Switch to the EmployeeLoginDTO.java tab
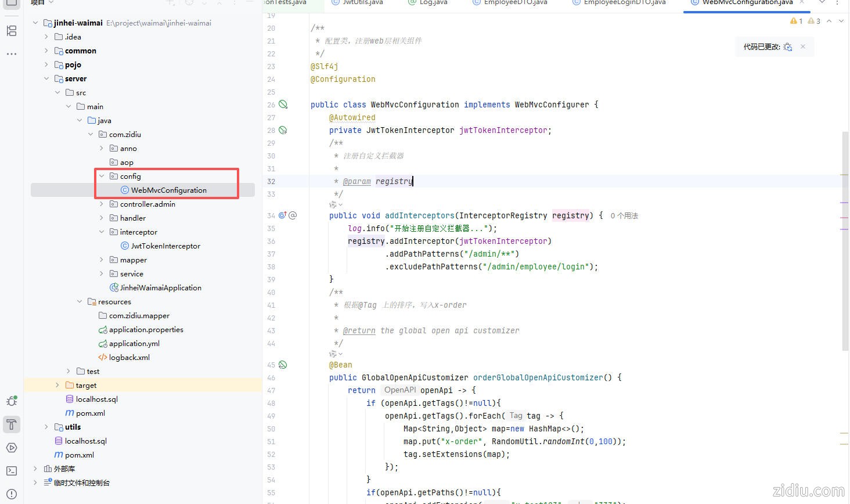The width and height of the screenshot is (850, 504). tap(624, 2)
